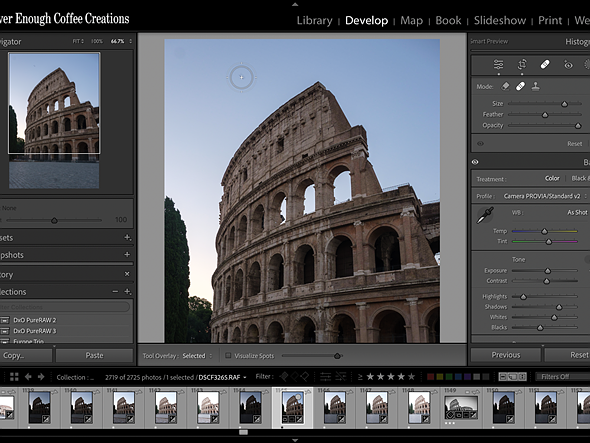Set navigator zoom to FIT
Image resolution: width=590 pixels, height=443 pixels.
tap(77, 41)
